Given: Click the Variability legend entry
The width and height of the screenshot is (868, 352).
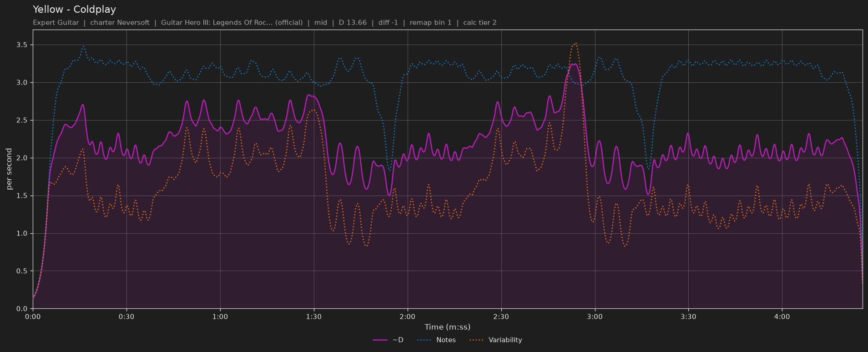Looking at the screenshot, I should click(x=495, y=340).
